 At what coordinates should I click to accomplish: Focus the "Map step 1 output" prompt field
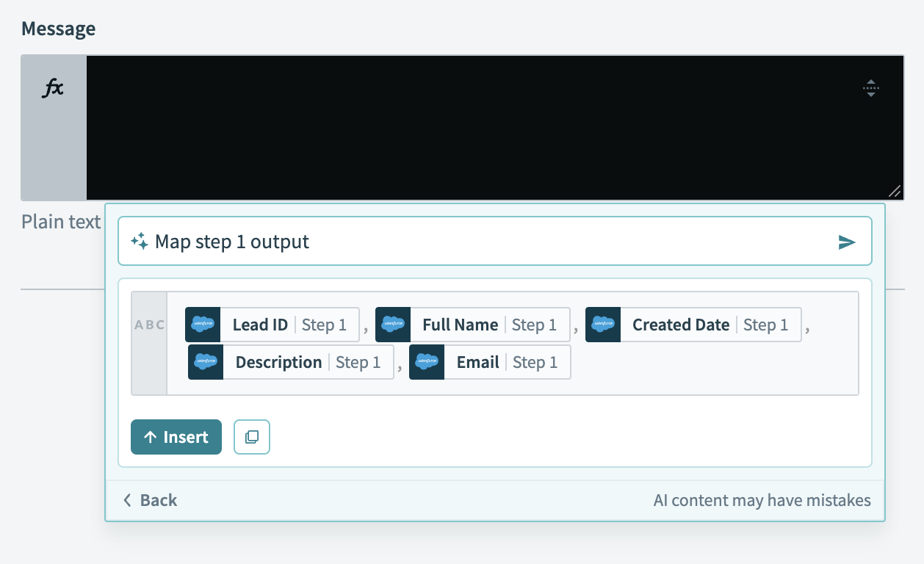[x=485, y=242]
